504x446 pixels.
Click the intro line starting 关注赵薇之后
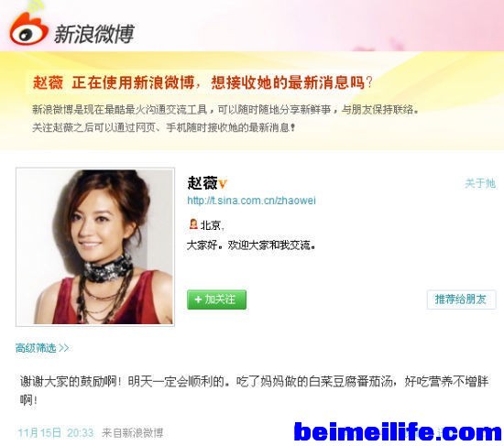(164, 127)
